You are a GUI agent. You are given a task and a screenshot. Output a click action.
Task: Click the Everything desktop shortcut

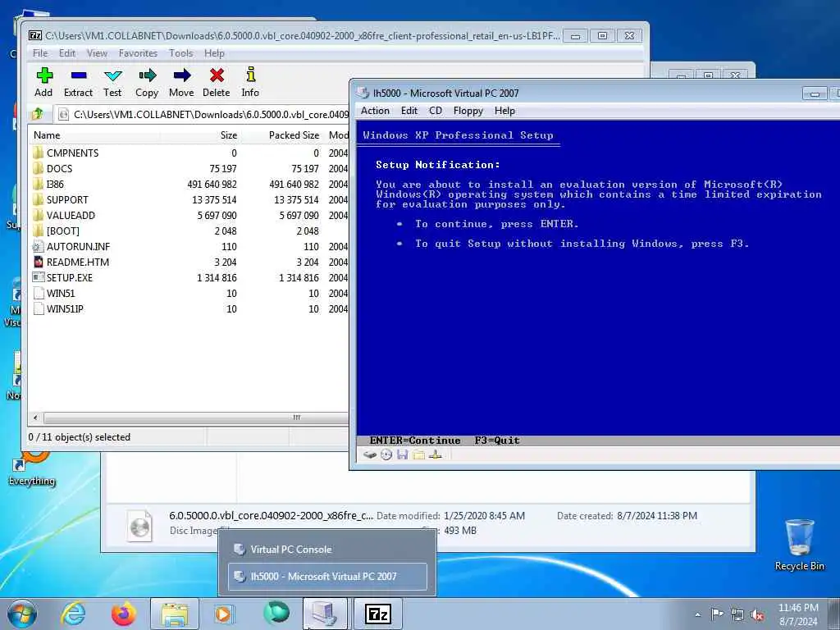32,467
